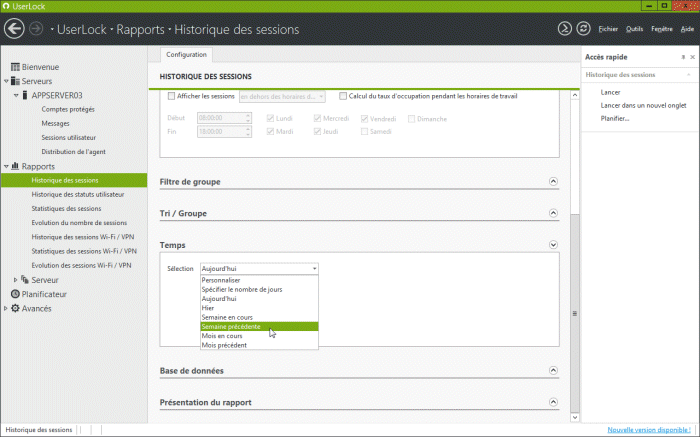The image size is (700, 437).
Task: Click UserLock breadcrumb in header
Action: 82,29
